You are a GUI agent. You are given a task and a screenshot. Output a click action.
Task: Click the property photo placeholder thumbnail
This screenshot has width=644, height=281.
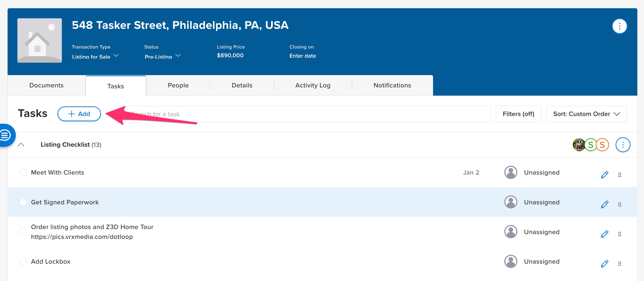click(39, 41)
